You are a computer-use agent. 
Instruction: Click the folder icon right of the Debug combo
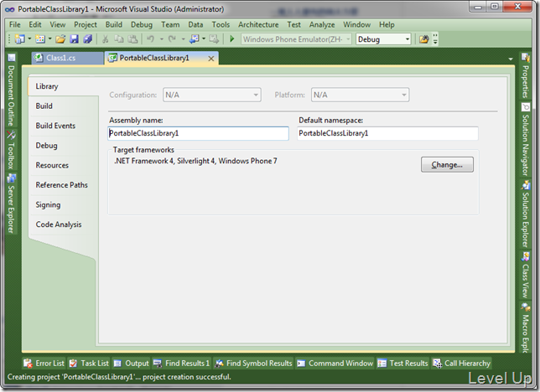[x=424, y=39]
